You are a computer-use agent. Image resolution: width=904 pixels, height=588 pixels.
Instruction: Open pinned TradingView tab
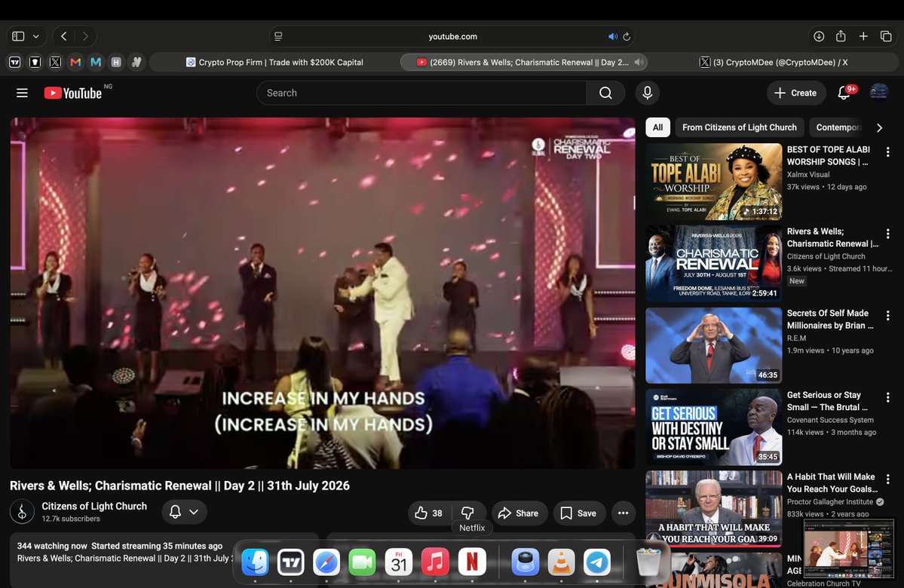tap(15, 63)
